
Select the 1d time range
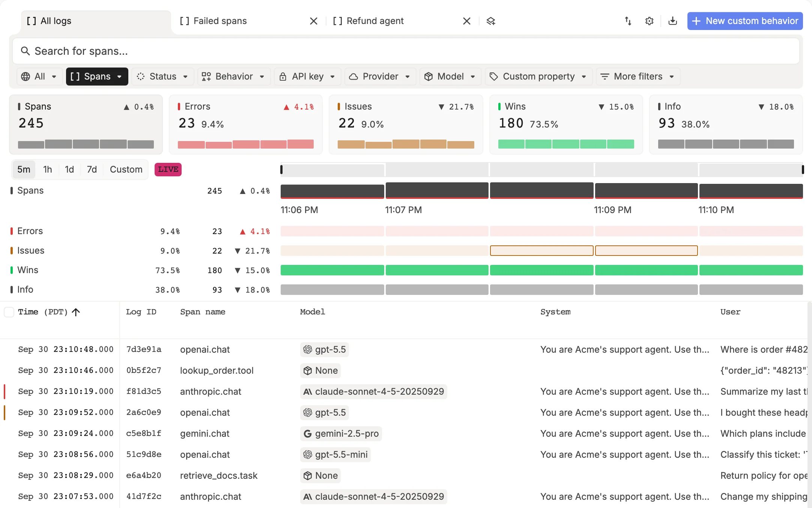coord(69,169)
